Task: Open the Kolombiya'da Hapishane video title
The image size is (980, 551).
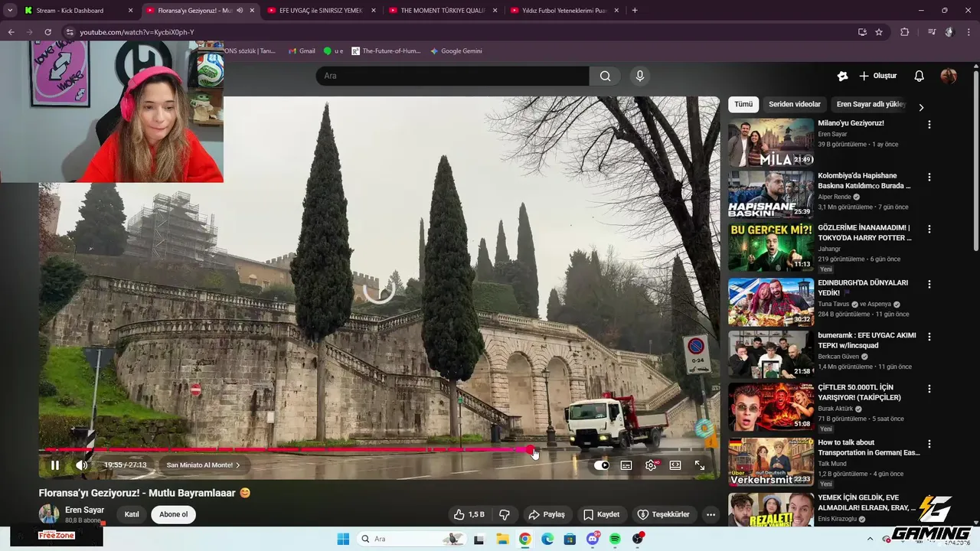Action: pyautogui.click(x=864, y=181)
